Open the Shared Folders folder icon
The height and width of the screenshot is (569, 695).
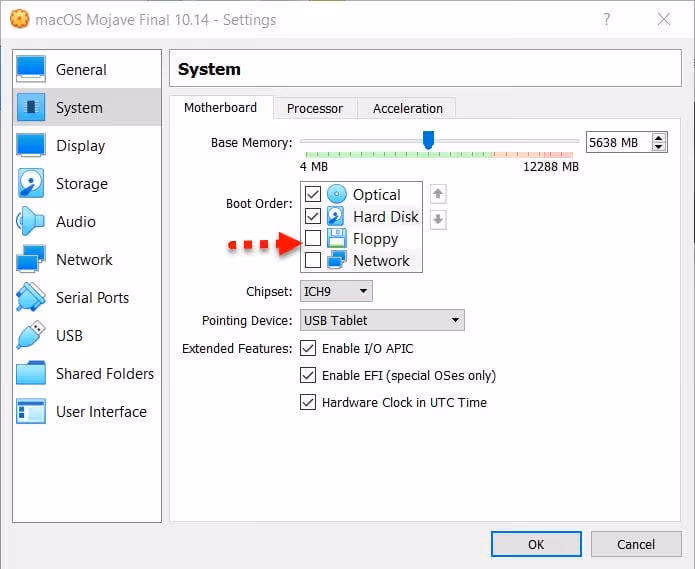[31, 373]
